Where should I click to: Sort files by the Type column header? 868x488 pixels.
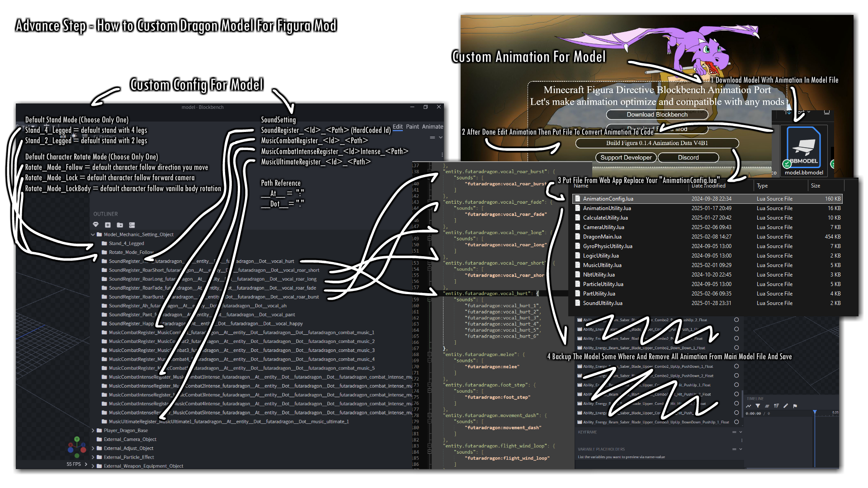(x=762, y=186)
